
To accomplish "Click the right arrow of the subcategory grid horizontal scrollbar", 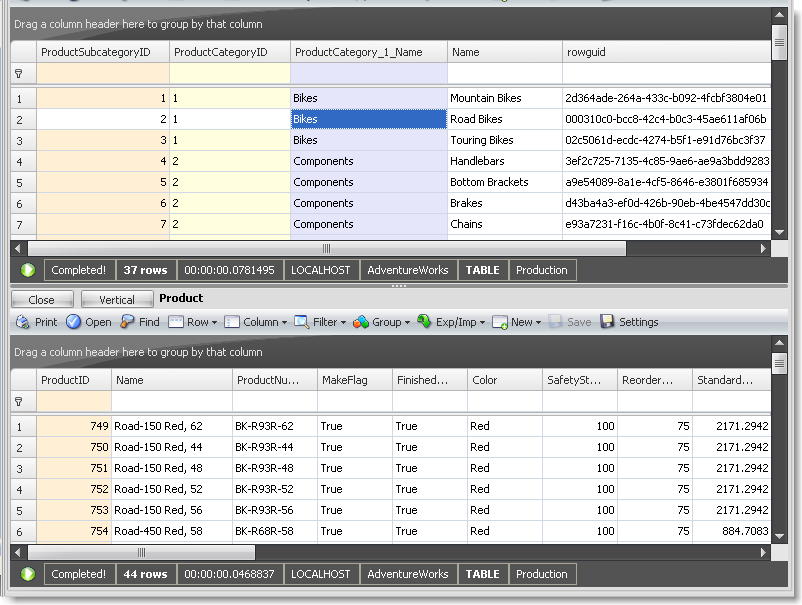I will 764,249.
